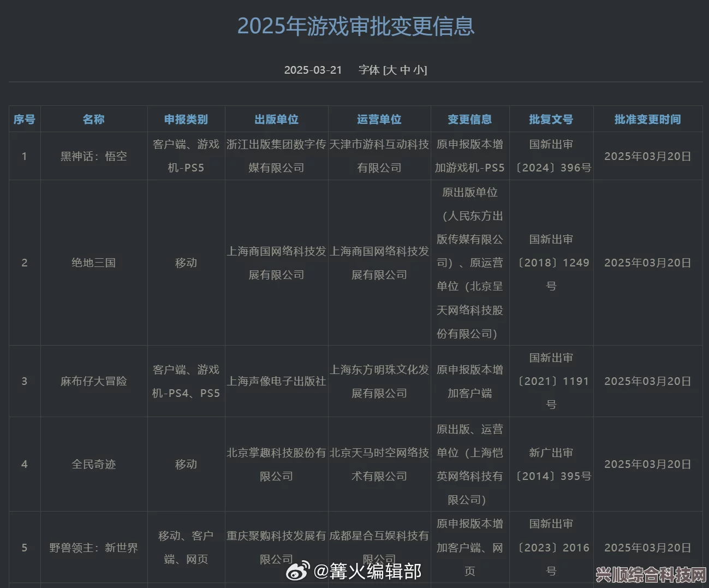Select game name 黑神话：悟空
This screenshot has width=709, height=588.
pyautogui.click(x=94, y=156)
